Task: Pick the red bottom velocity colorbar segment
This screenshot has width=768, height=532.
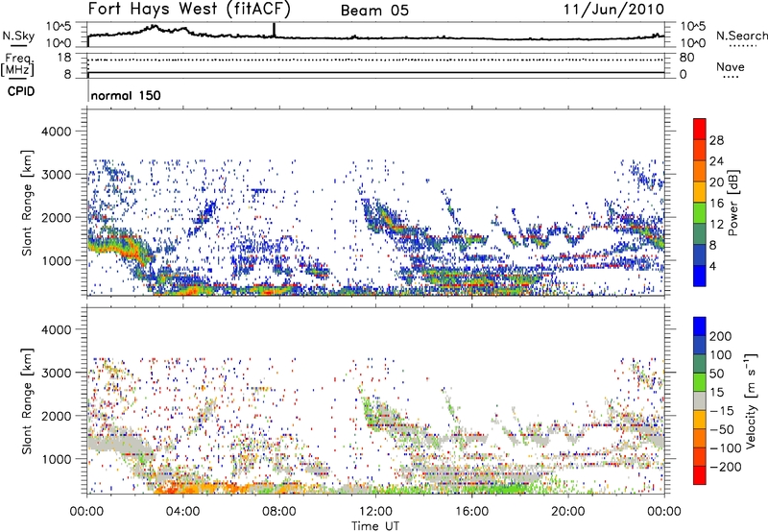Action: [700, 475]
